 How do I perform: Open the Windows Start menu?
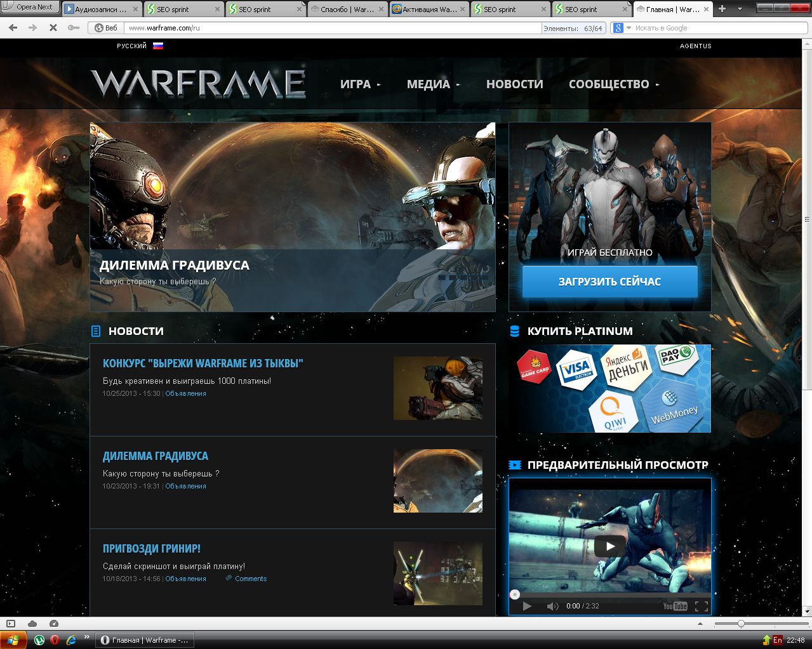[x=13, y=640]
